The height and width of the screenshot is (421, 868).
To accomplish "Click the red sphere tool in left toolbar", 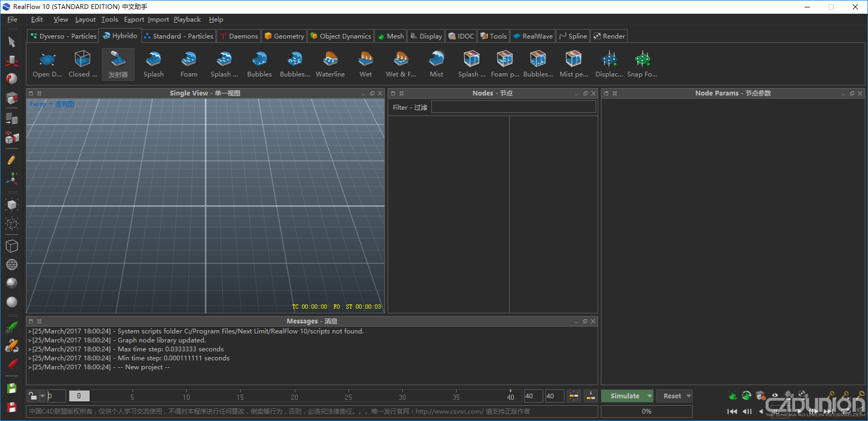I will (x=12, y=79).
